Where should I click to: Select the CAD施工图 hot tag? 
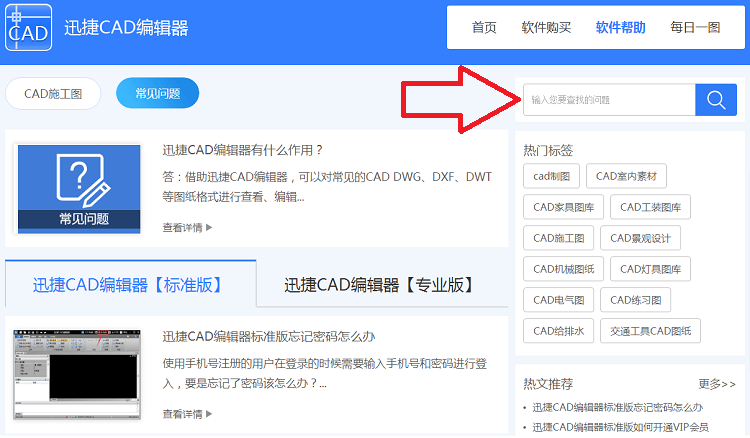coord(559,238)
